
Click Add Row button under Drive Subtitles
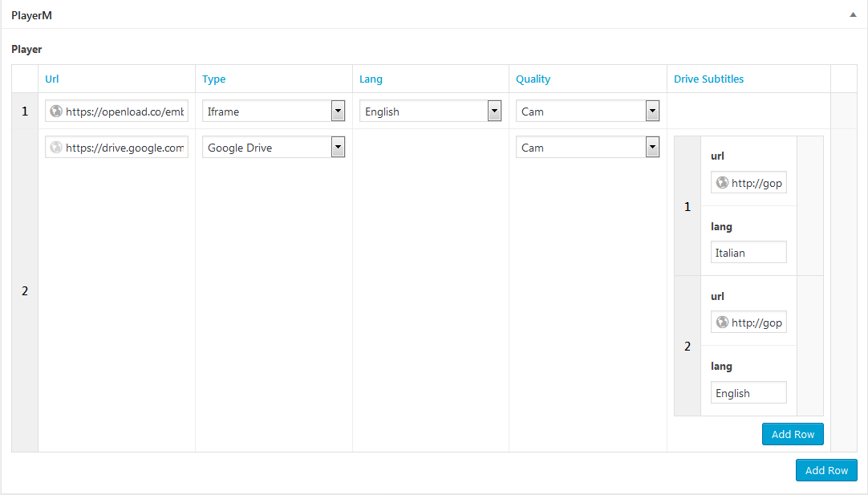pyautogui.click(x=793, y=434)
